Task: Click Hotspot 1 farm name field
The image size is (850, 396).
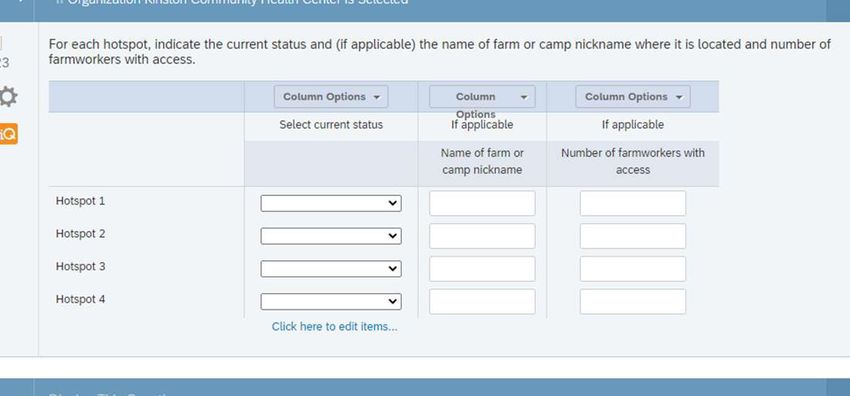Action: coord(482,203)
